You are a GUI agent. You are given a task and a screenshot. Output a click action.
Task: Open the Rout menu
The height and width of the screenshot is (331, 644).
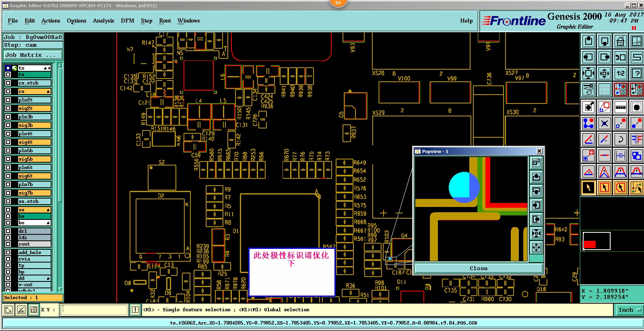pyautogui.click(x=165, y=21)
